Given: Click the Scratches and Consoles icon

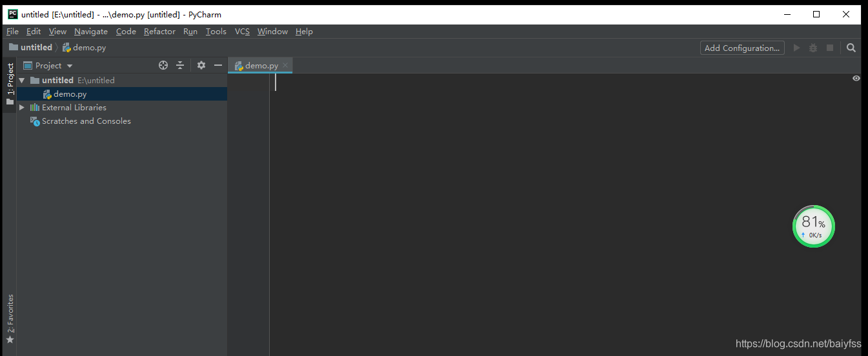Looking at the screenshot, I should 35,121.
